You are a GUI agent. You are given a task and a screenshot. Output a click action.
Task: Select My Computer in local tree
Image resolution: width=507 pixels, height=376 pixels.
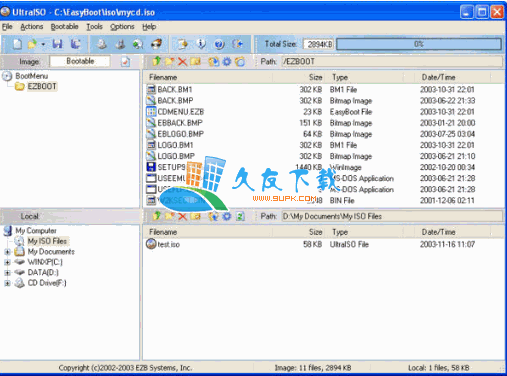[36, 231]
